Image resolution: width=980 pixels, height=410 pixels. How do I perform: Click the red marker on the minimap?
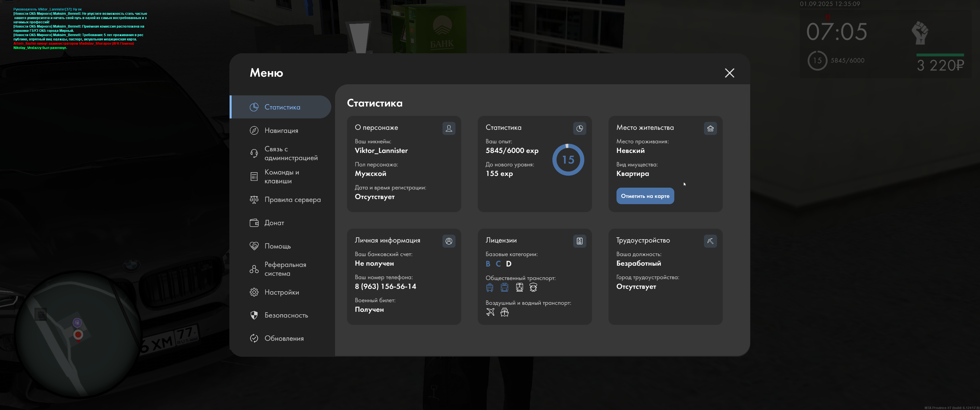pyautogui.click(x=78, y=335)
